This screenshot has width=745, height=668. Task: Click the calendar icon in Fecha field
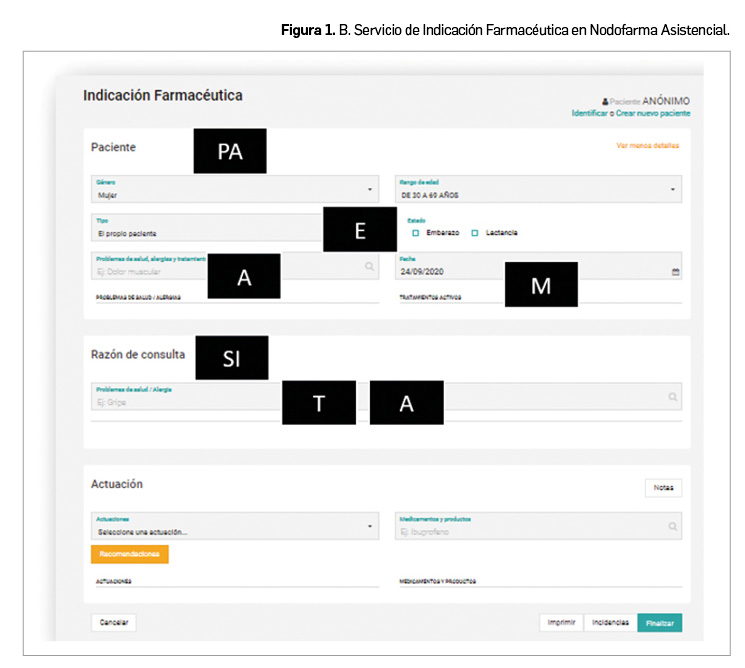point(675,271)
